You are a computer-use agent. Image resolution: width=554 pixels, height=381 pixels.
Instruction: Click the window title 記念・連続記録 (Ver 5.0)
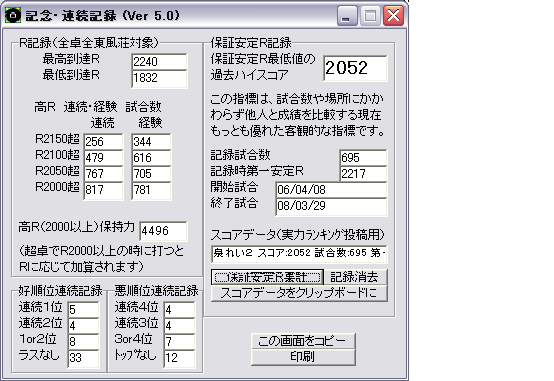point(102,16)
